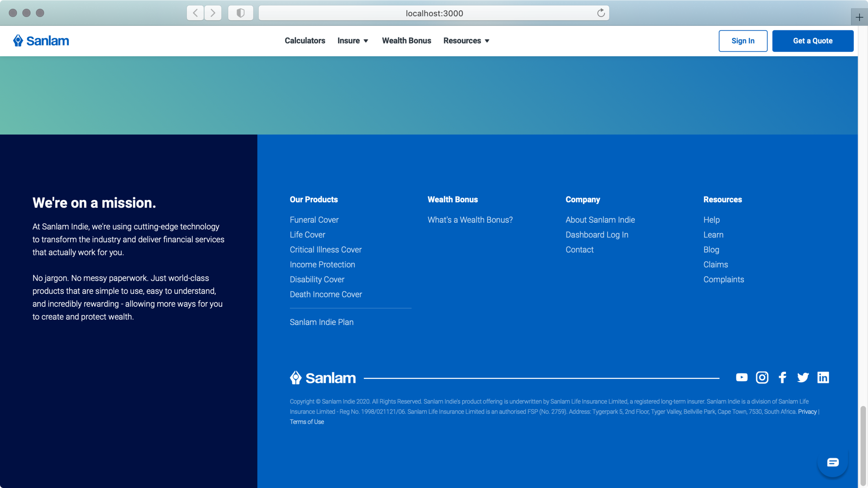
Task: Open the chat widget bubble
Action: (833, 462)
